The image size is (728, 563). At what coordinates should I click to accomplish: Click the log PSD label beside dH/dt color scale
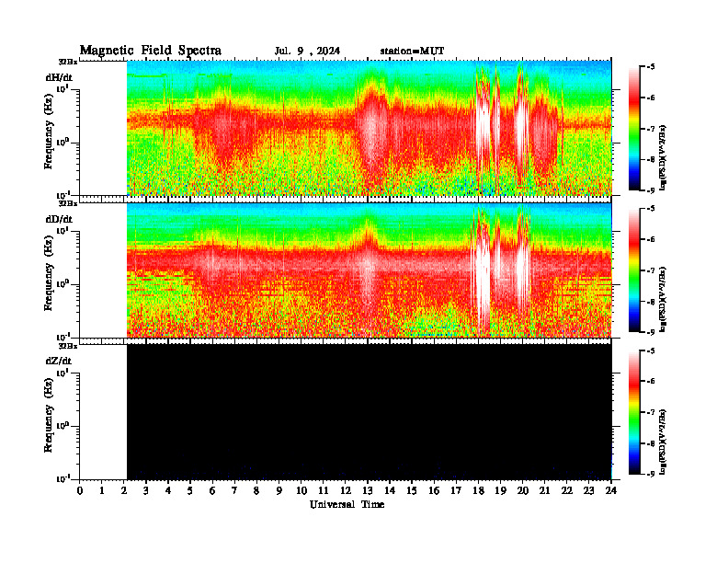(x=663, y=157)
